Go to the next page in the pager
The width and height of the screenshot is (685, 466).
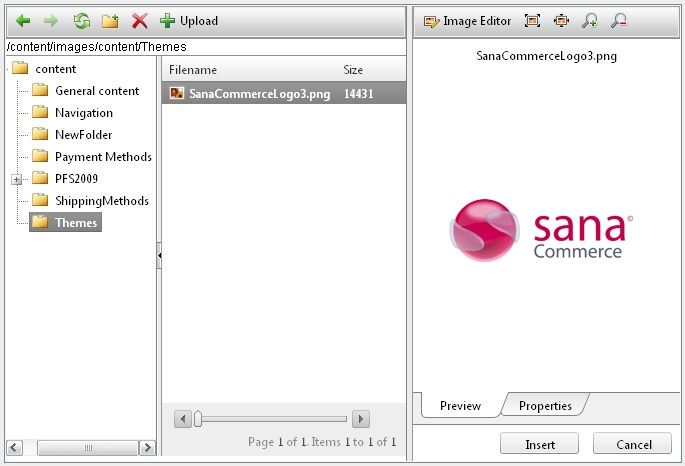[361, 419]
